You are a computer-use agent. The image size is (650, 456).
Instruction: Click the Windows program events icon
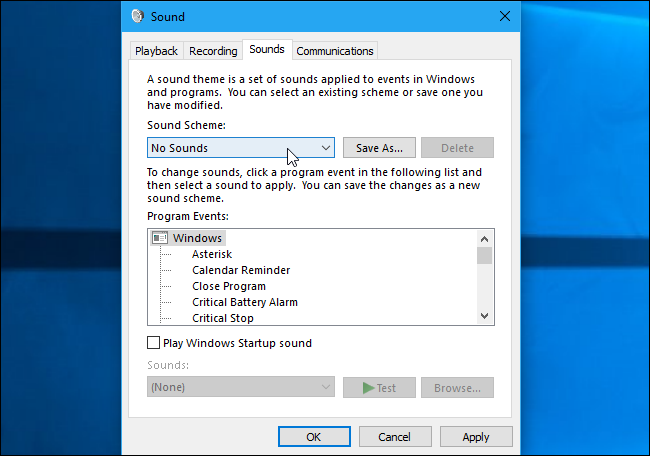(x=160, y=238)
